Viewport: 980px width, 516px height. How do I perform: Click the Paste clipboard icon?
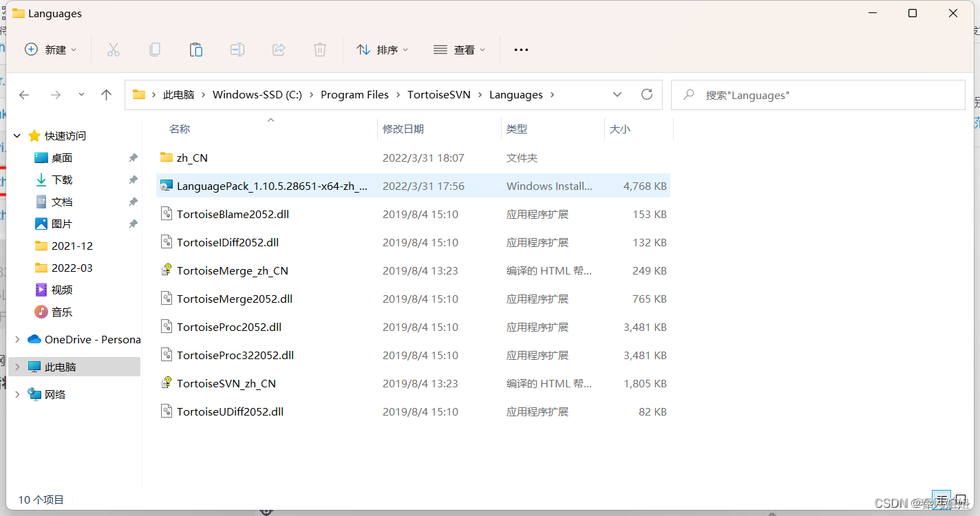(196, 50)
